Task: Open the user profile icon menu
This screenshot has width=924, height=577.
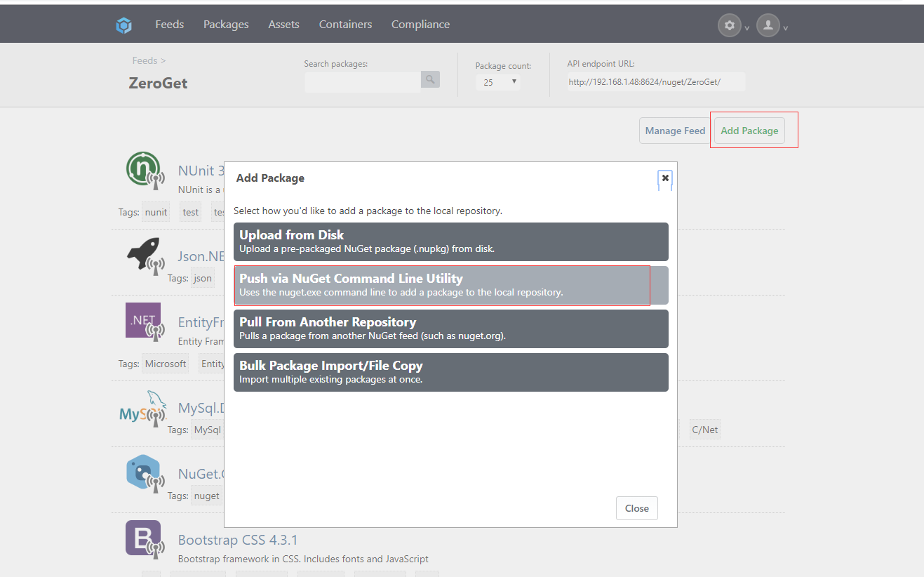Action: 768,25
